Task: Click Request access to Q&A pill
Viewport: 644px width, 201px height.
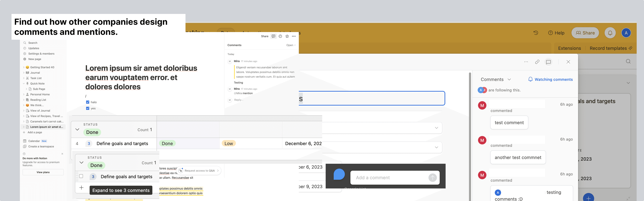Action: tap(199, 171)
